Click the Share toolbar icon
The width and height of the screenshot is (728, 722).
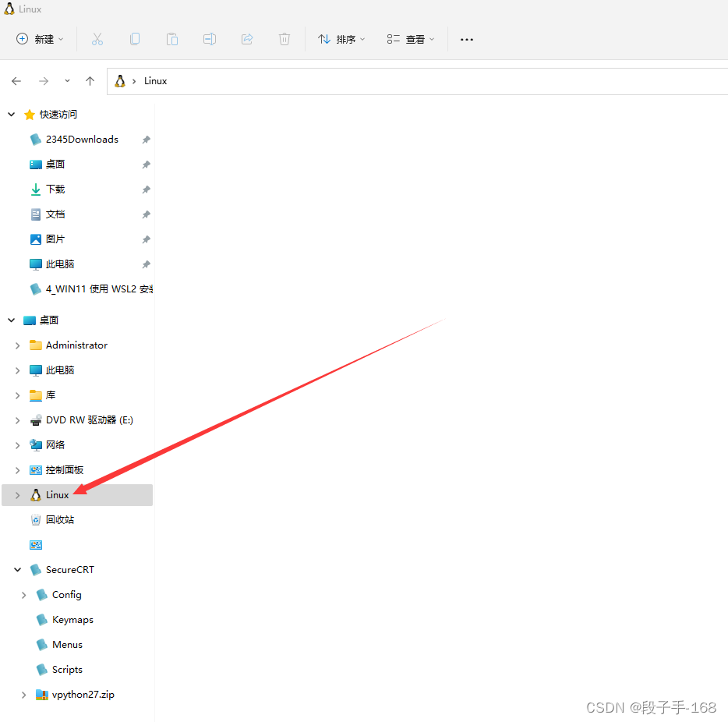tap(247, 39)
